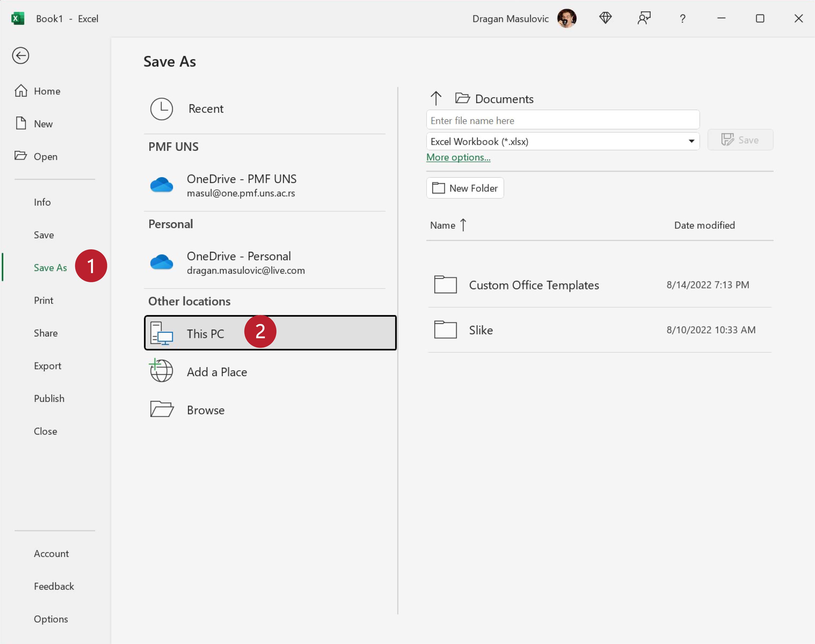Choose OneDrive - PMF UNS location
The width and height of the screenshot is (815, 644).
[x=241, y=185]
